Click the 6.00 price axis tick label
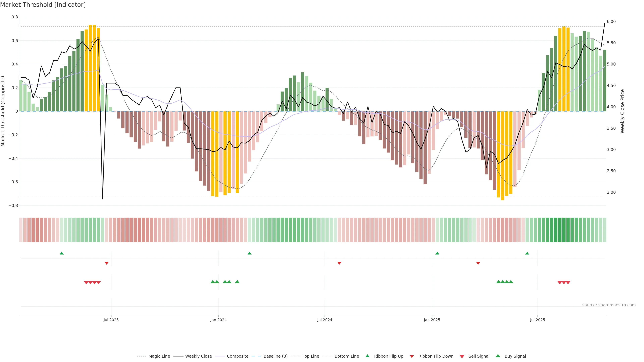The width and height of the screenshot is (644, 362). (611, 21)
